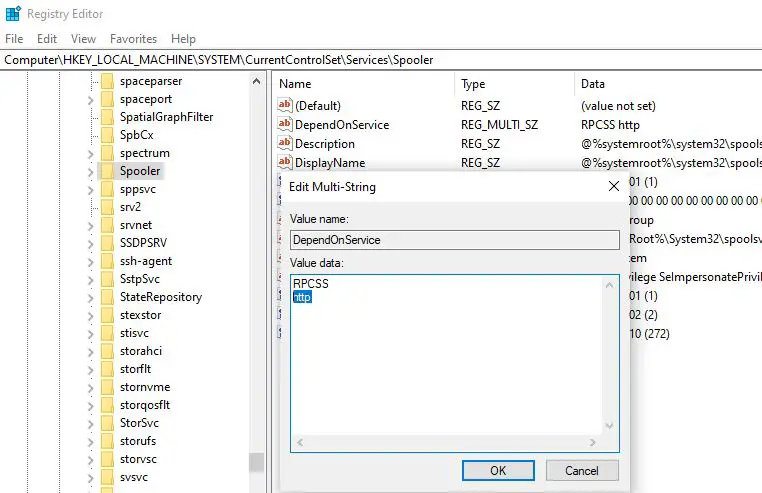Click the Value data scroll up arrow
Image resolution: width=762 pixels, height=493 pixels.
609,285
